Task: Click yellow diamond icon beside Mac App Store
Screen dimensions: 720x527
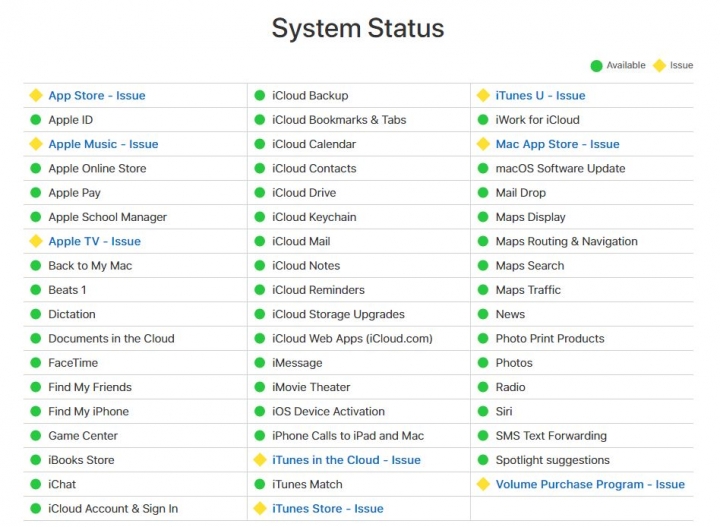Action: 483,144
